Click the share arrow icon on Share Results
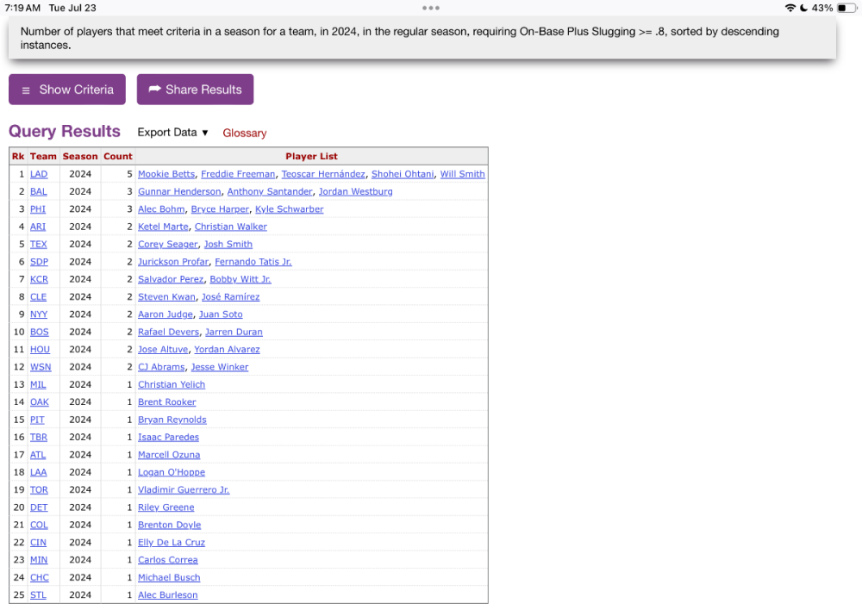Image resolution: width=862 pixels, height=616 pixels. click(155, 89)
